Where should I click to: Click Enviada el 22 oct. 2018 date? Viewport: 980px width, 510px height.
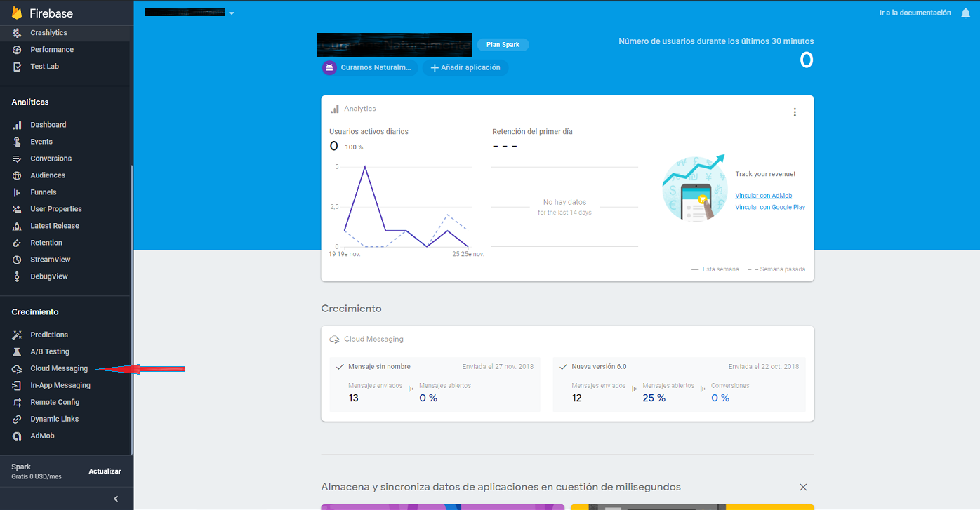click(x=764, y=367)
